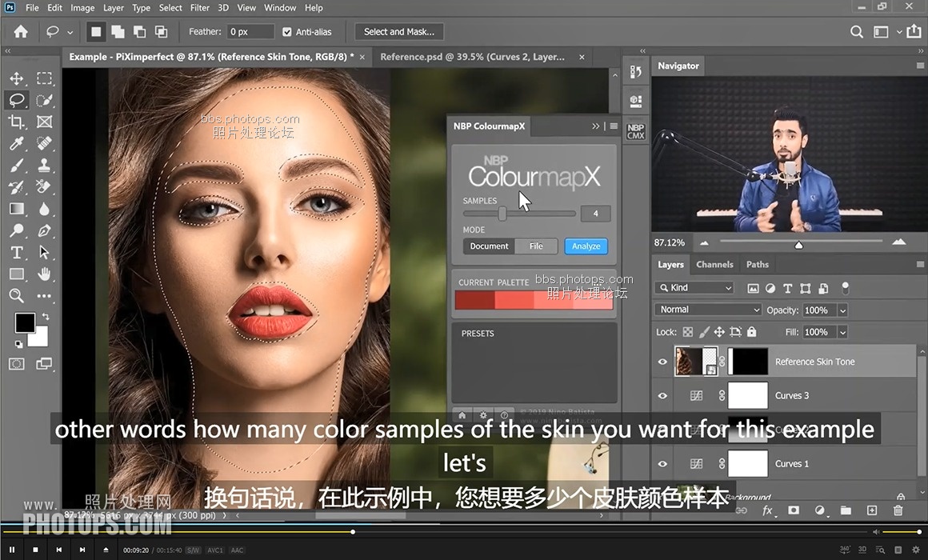Select the Quick Selection tool
Viewport: 928px width, 560px height.
click(x=44, y=100)
